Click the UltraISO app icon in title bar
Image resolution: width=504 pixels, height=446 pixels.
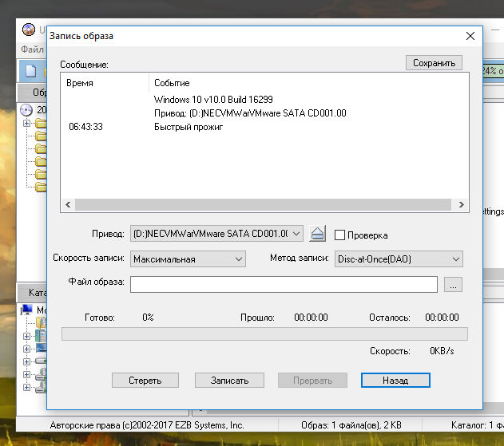coord(29,30)
